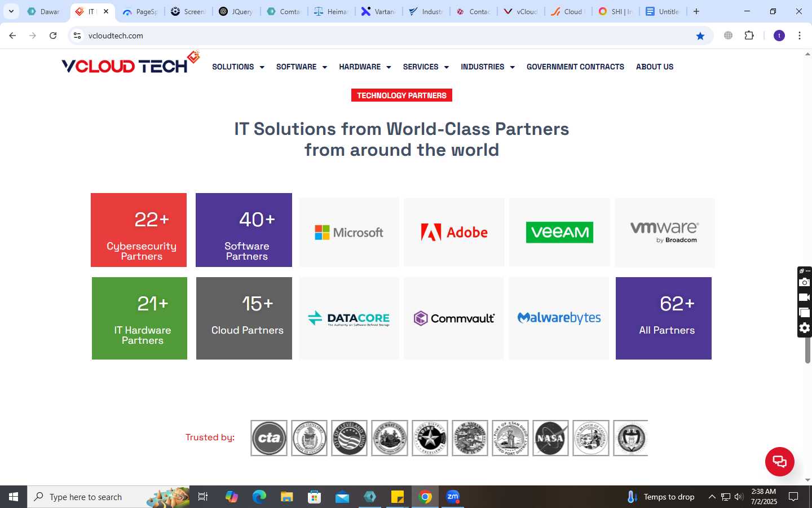Expand the Services dropdown

426,67
